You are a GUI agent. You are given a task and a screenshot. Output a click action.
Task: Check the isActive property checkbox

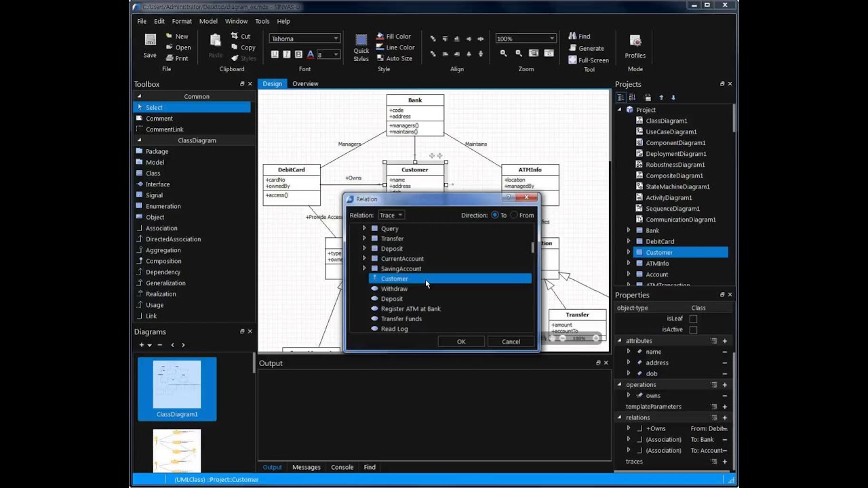click(x=693, y=329)
